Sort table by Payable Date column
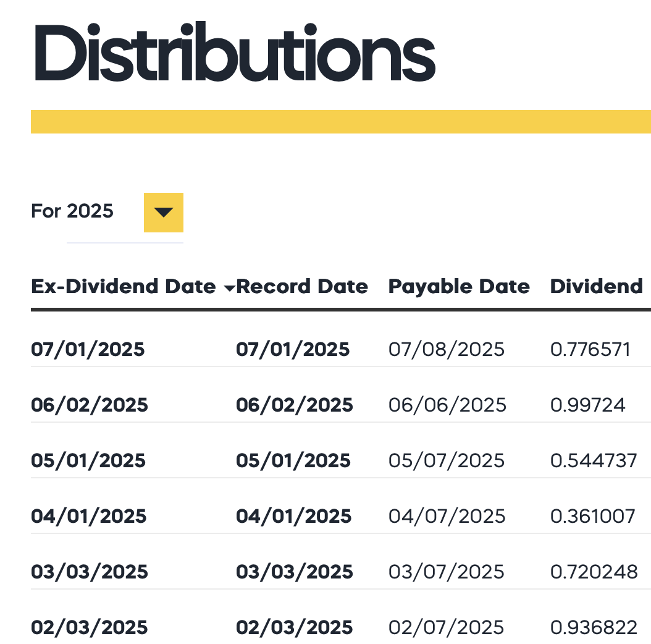This screenshot has height=644, width=651. click(x=458, y=286)
